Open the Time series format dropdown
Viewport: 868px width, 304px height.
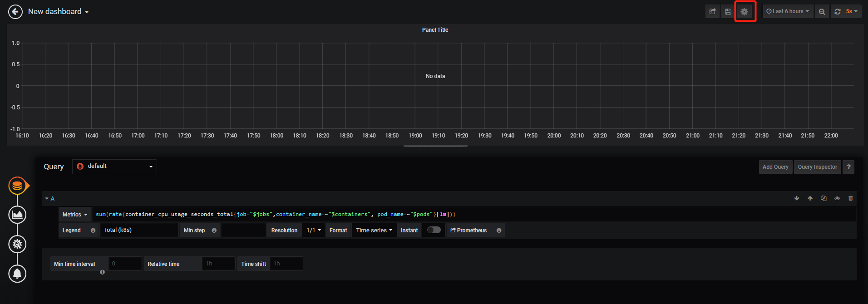(x=374, y=230)
